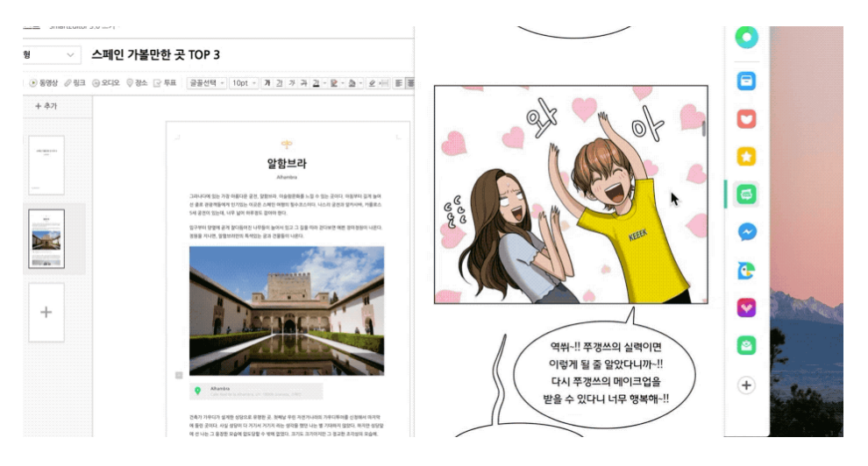
Task: Click the clear formatting eraser icon
Action: [x=372, y=83]
